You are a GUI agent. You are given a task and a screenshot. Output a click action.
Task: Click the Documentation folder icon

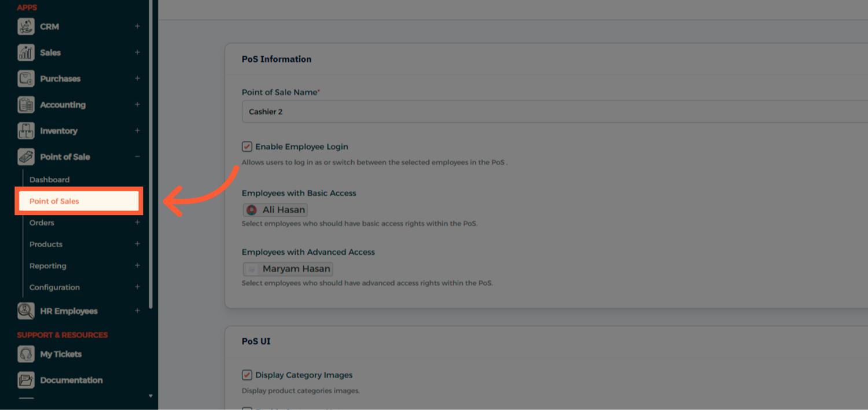(26, 380)
